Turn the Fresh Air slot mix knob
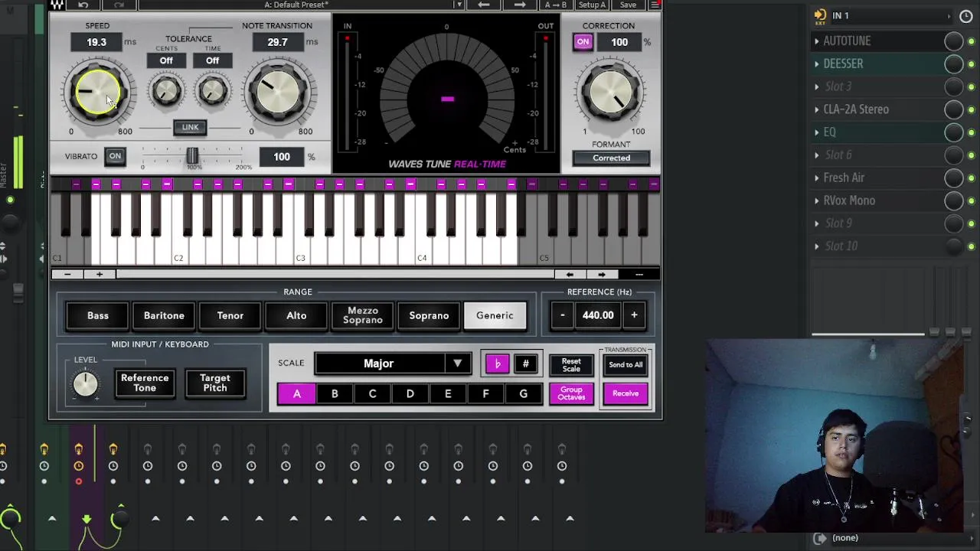The width and height of the screenshot is (980, 551). [x=953, y=178]
